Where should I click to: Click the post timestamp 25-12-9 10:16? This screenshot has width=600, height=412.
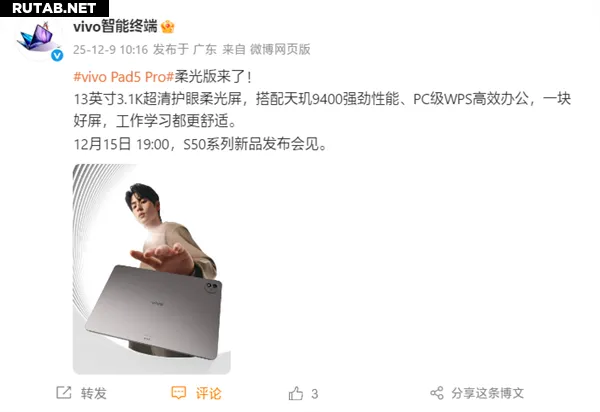tap(110, 50)
